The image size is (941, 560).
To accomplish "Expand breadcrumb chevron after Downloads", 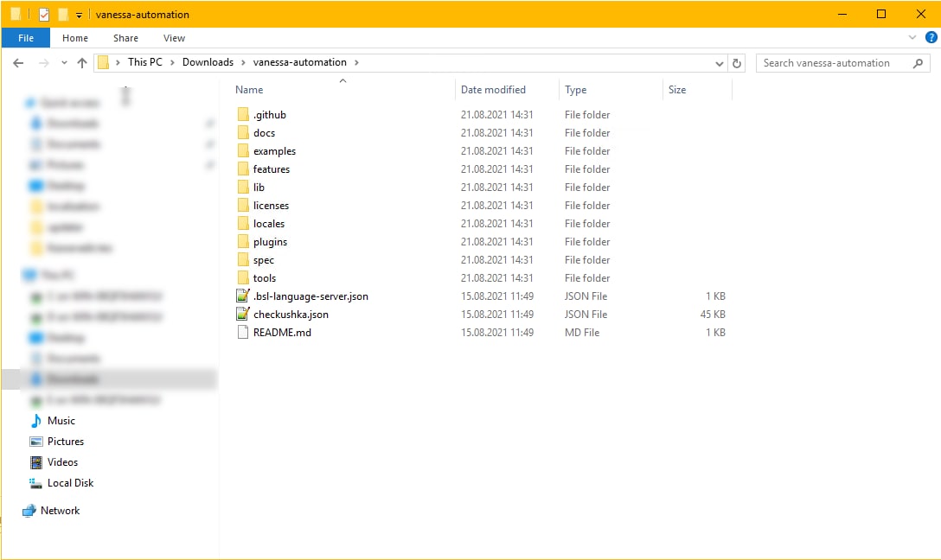I will [243, 62].
